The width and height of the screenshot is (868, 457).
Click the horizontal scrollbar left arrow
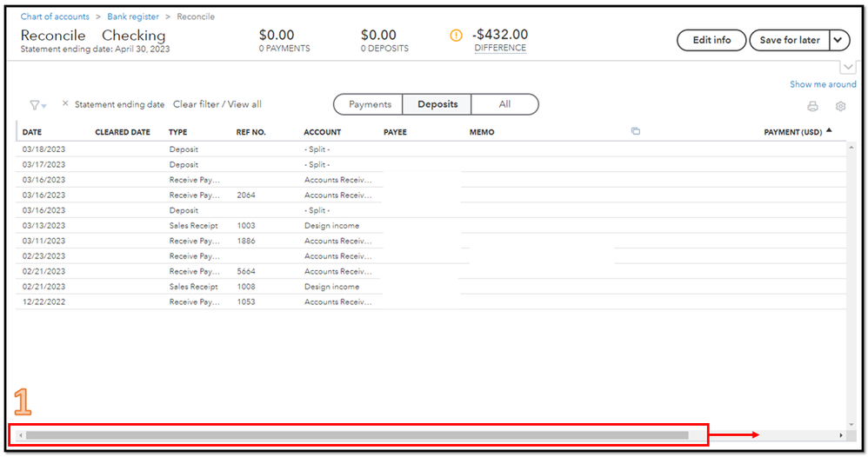point(21,435)
